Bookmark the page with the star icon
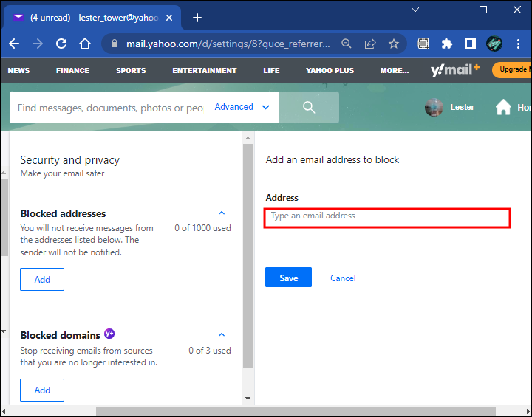The image size is (532, 417). tap(394, 44)
